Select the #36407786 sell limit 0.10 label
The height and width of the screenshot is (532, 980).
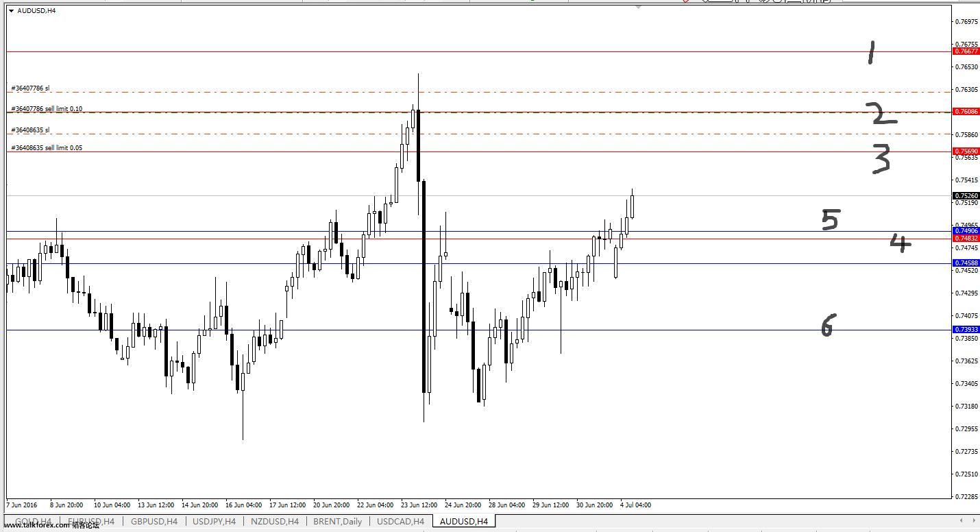pos(47,109)
